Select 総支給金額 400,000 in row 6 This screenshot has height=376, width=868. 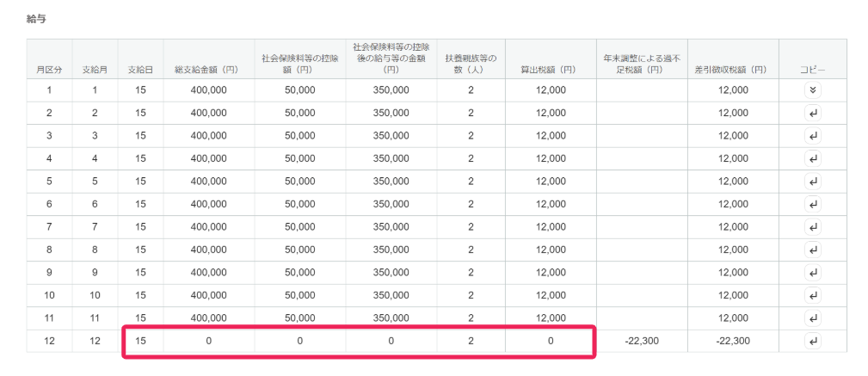coord(209,204)
